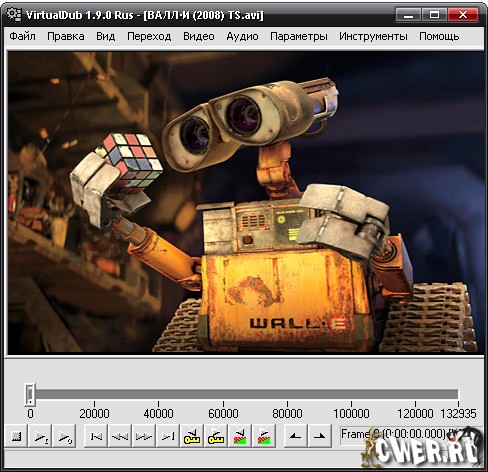488x472 pixels.
Task: Step forward one frame
Action: coord(144,436)
